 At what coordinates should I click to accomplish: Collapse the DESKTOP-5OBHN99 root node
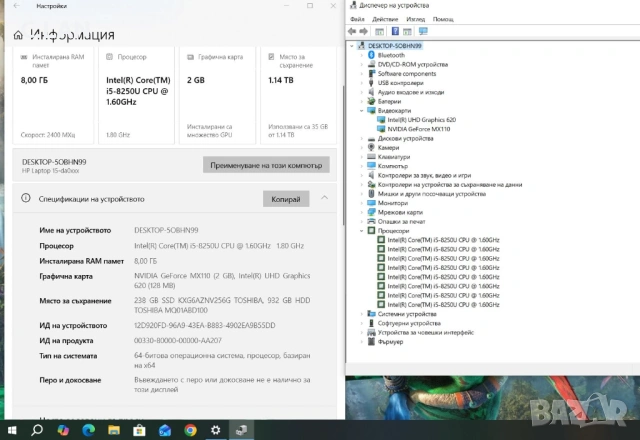(x=352, y=46)
